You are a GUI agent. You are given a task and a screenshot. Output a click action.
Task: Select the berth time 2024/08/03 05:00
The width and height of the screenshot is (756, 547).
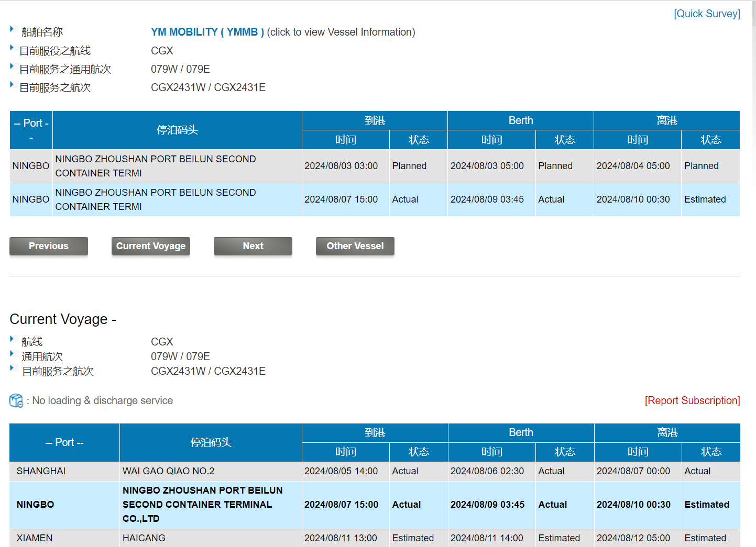pyautogui.click(x=487, y=166)
